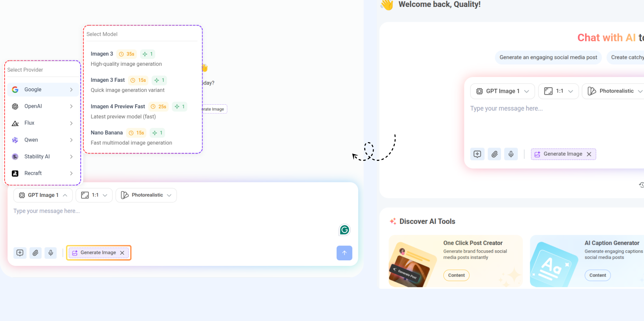This screenshot has width=644, height=321.
Task: Click Content button under AI Caption Generator
Action: tap(598, 275)
